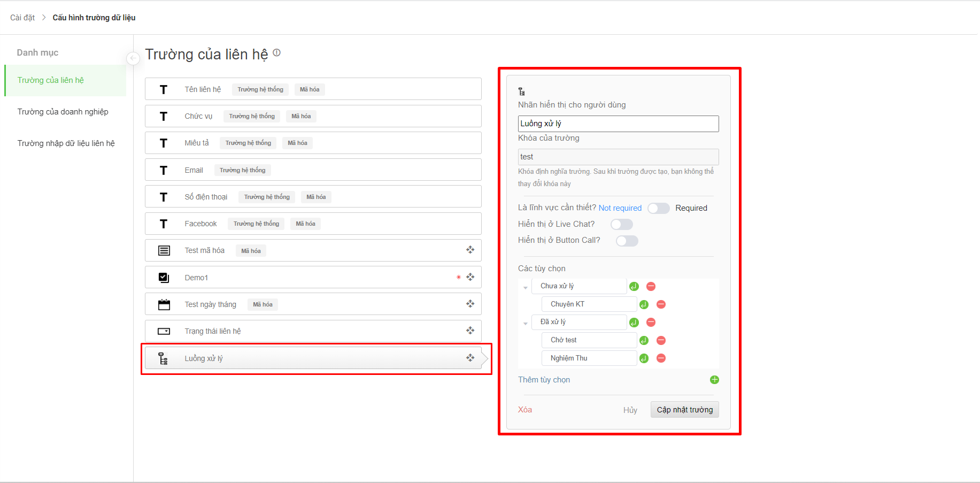Viewport: 980px width, 483px height.
Task: Click green add-child icon beside Chuyển KT
Action: click(x=644, y=304)
